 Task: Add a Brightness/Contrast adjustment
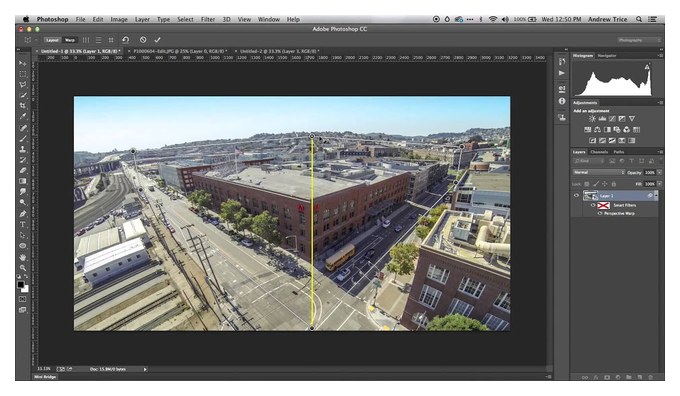pos(592,118)
